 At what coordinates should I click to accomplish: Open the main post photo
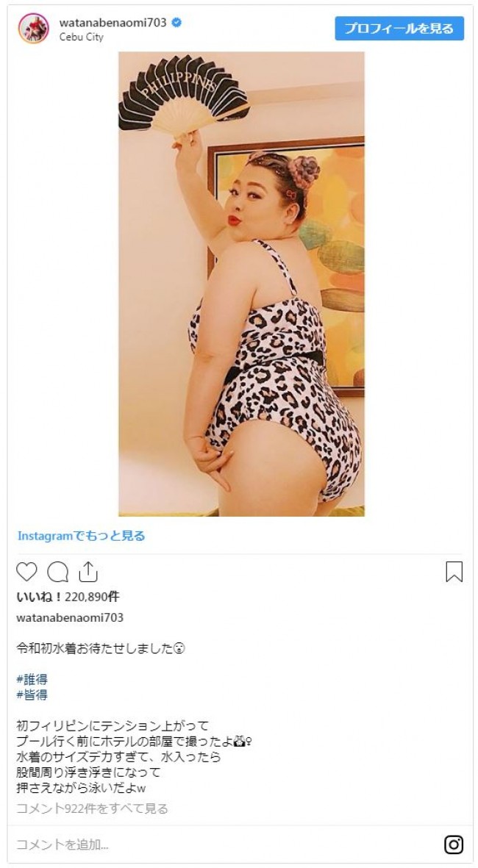[x=241, y=284]
